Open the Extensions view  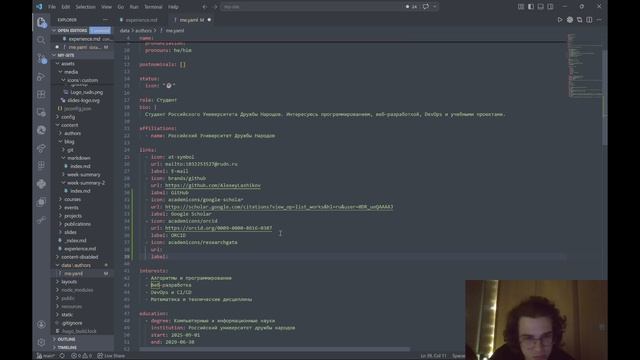[41, 94]
